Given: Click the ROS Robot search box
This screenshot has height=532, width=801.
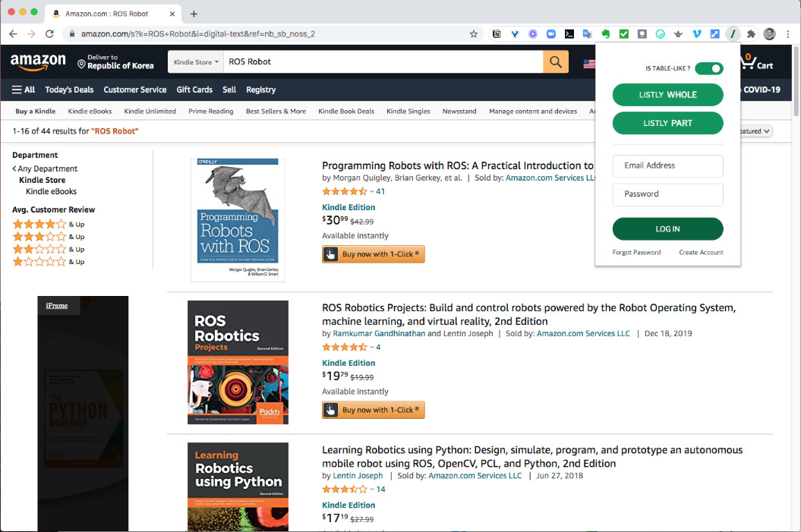Looking at the screenshot, I should coord(383,61).
